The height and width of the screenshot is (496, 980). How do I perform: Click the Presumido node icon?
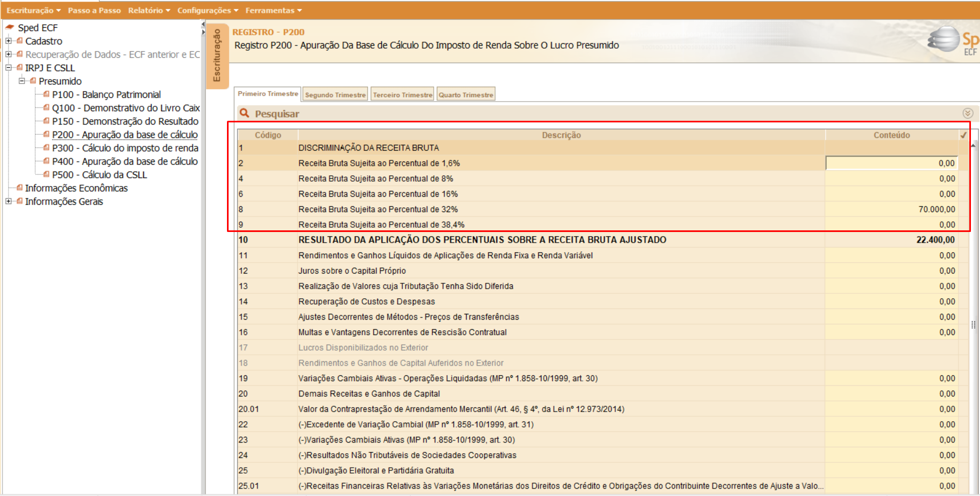pos(33,81)
